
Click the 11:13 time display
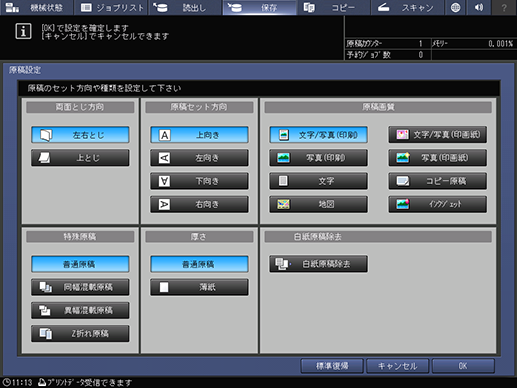22,382
